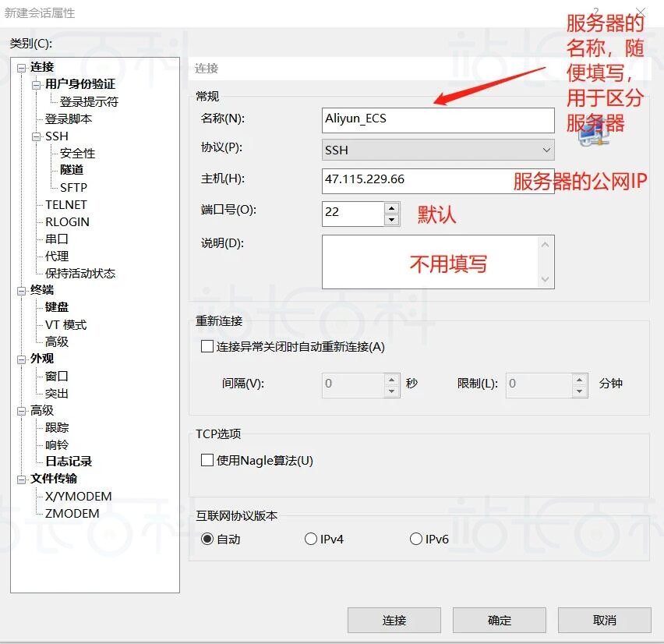
Task: Enable 连接异常关闭时自动重新连接 checkbox
Action: (x=207, y=346)
